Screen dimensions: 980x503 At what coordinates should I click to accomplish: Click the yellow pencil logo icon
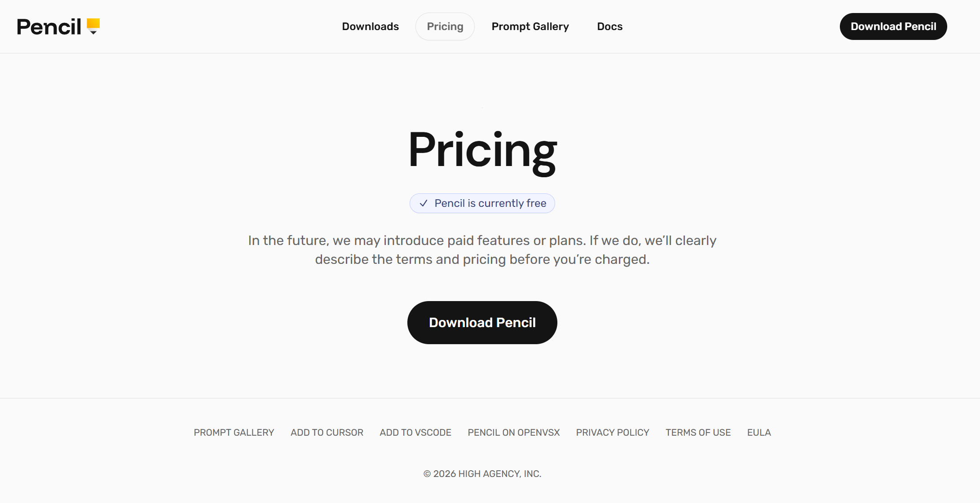93,26
